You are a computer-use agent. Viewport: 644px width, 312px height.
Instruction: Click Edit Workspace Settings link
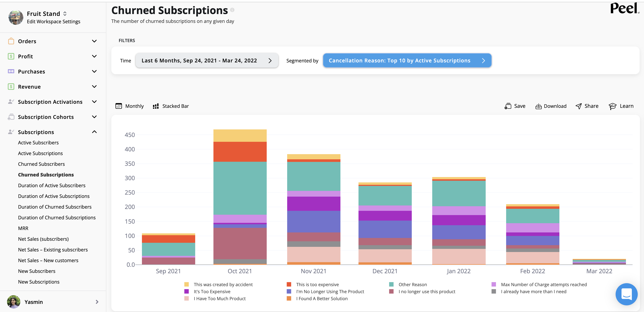click(53, 22)
